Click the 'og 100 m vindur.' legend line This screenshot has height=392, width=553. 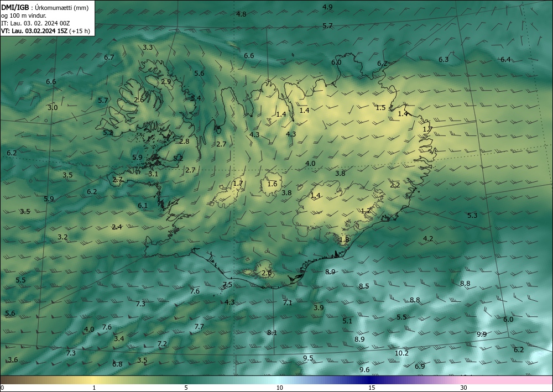24,15
